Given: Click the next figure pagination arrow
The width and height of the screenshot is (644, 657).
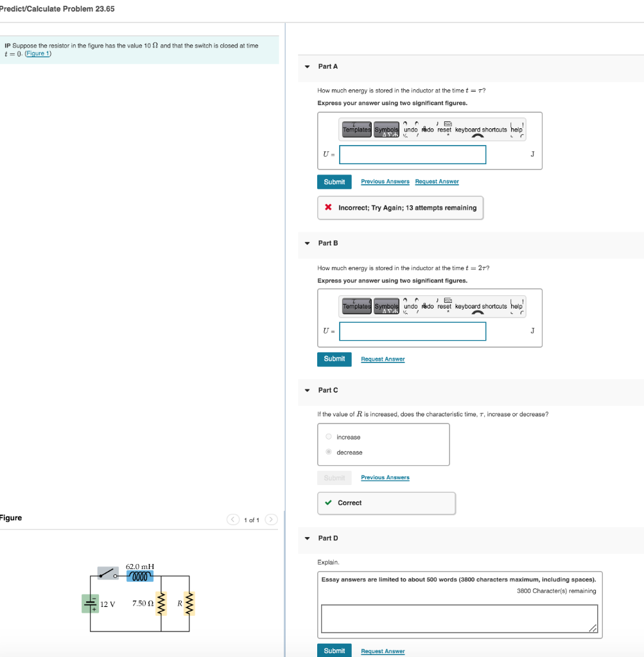Looking at the screenshot, I should coord(270,518).
